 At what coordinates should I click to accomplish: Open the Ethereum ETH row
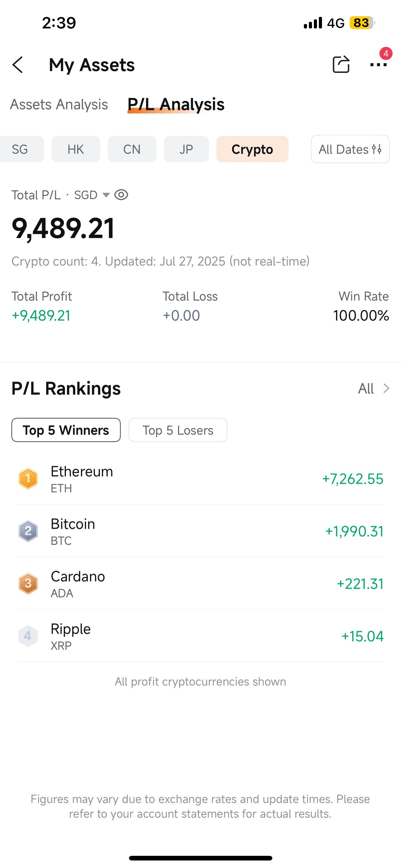(200, 478)
